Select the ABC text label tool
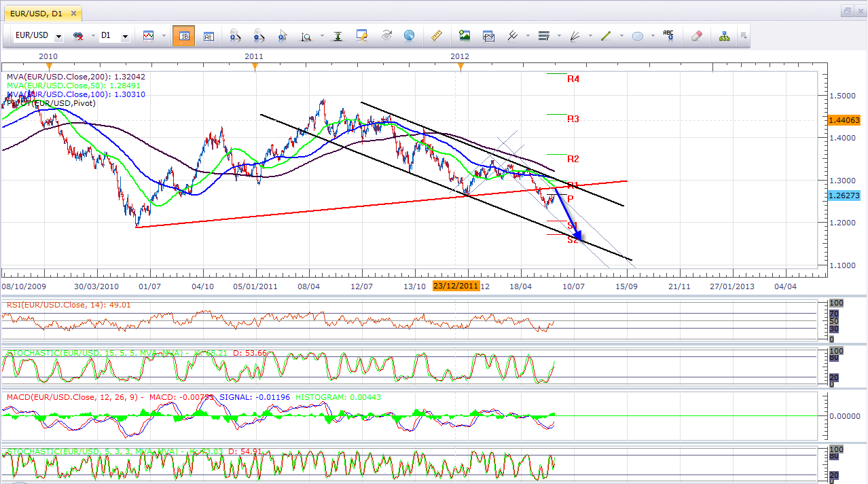 668,36
